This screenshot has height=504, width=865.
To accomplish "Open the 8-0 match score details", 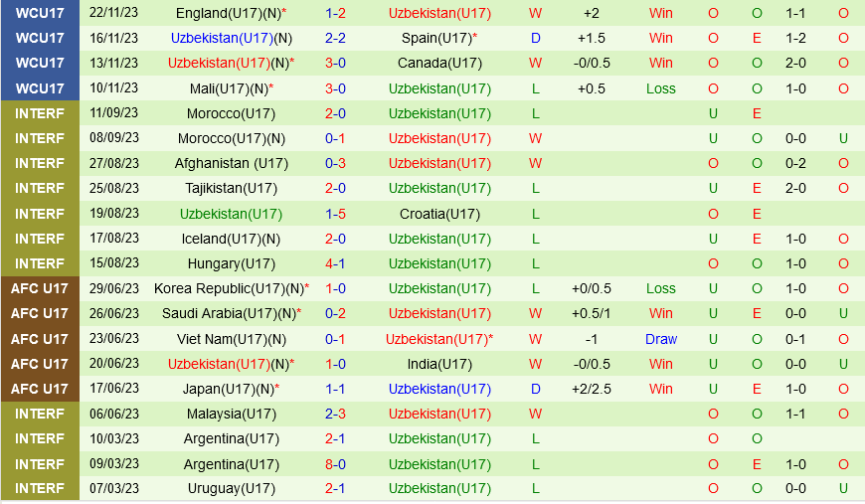I will point(335,464).
